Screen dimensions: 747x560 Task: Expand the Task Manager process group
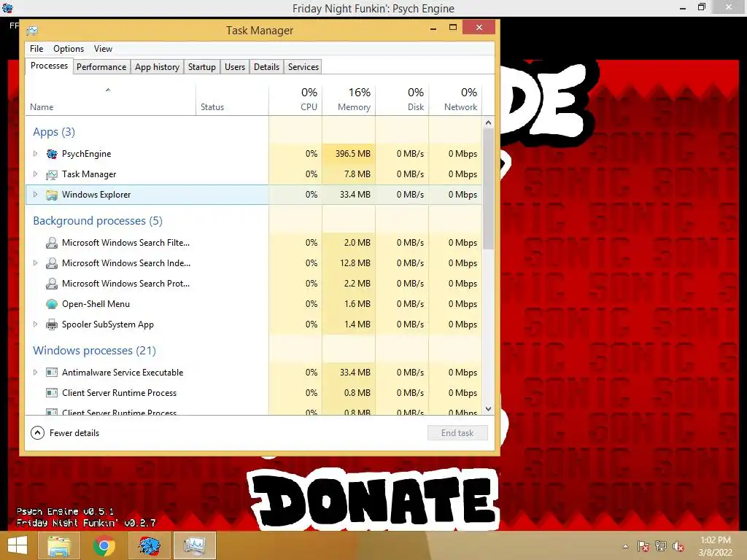pyautogui.click(x=35, y=174)
